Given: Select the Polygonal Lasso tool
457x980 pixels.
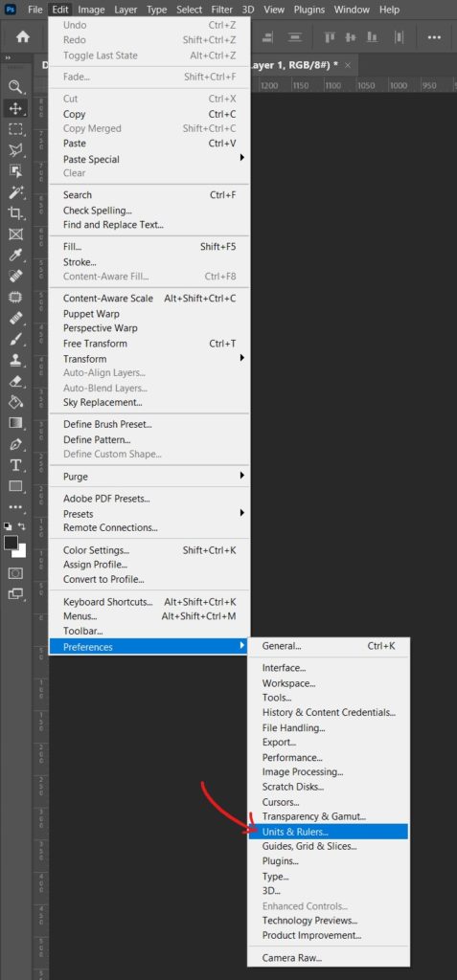Looking at the screenshot, I should click(x=15, y=150).
